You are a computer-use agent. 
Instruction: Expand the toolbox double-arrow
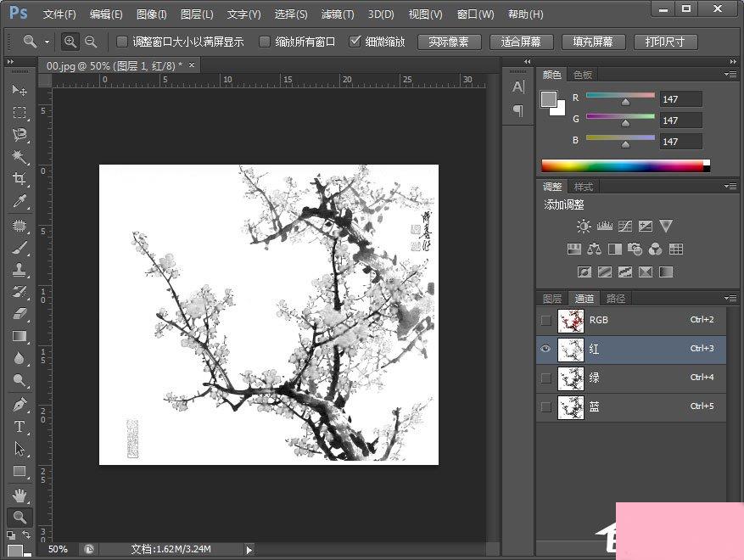tap(10, 61)
